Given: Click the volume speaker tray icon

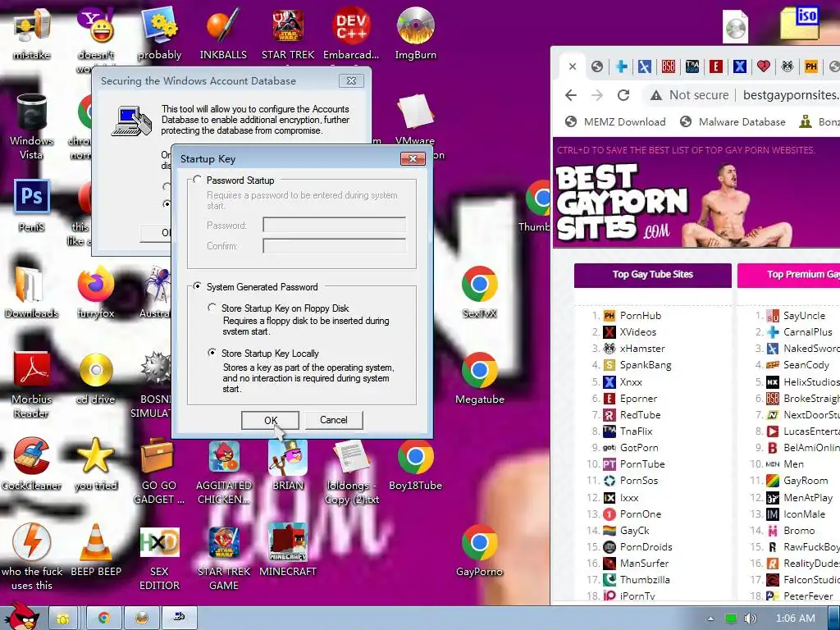Looking at the screenshot, I should [750, 619].
